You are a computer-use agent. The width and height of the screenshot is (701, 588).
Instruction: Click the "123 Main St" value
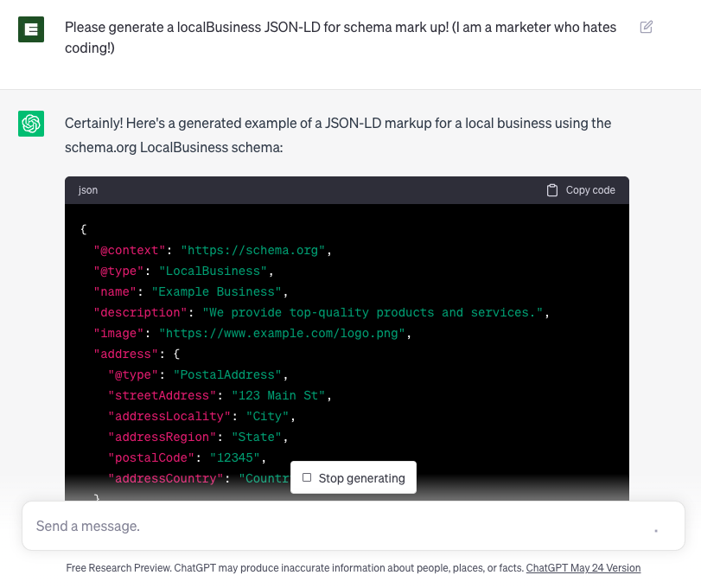point(278,396)
